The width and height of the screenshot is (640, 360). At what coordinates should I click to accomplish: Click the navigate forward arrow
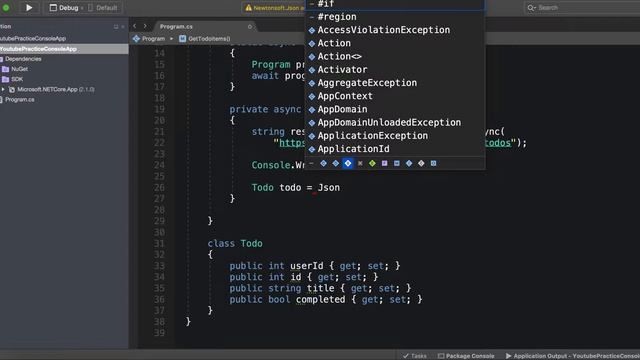point(145,26)
